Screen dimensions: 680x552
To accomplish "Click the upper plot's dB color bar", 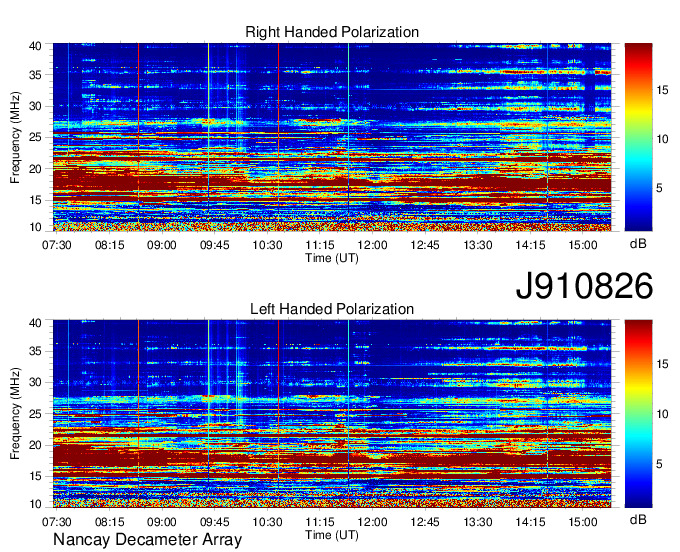I will (638, 137).
